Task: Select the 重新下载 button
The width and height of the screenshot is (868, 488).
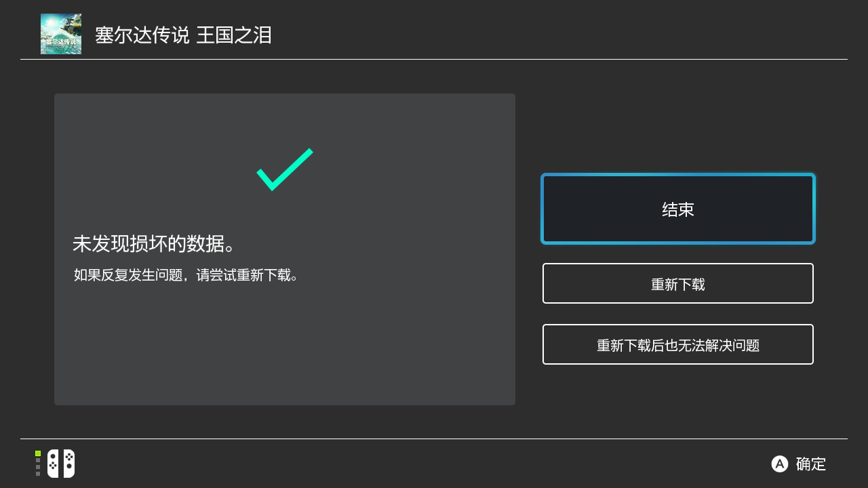Action: (x=677, y=283)
